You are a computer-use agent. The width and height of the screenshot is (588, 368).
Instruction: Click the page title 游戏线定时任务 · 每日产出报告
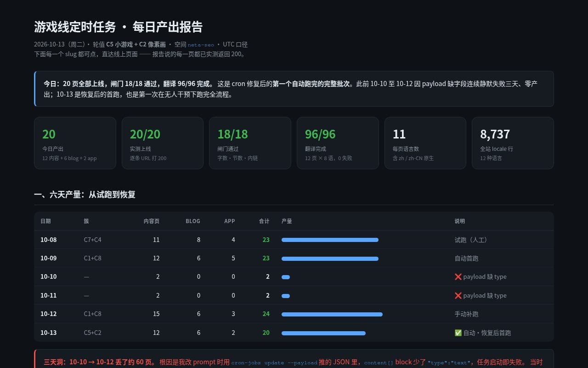[119, 27]
